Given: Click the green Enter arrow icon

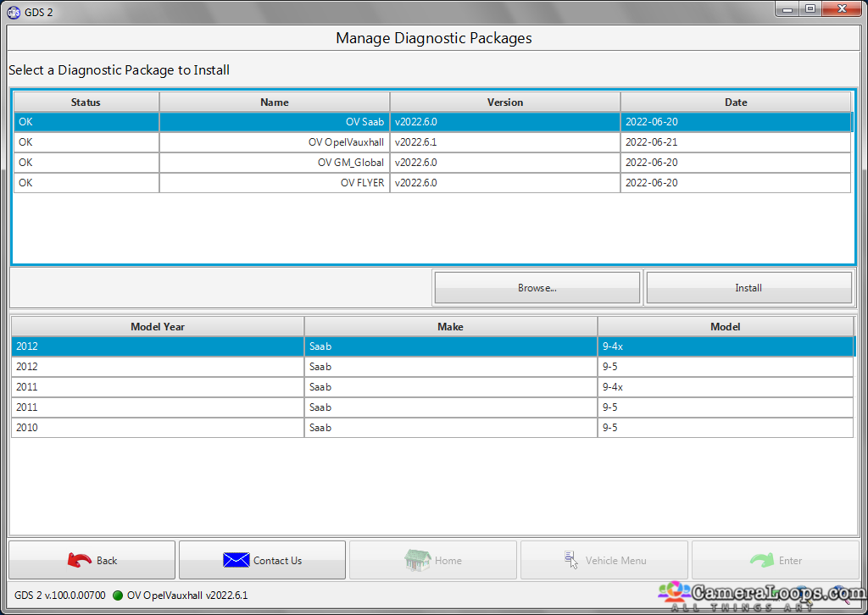Looking at the screenshot, I should pos(762,560).
